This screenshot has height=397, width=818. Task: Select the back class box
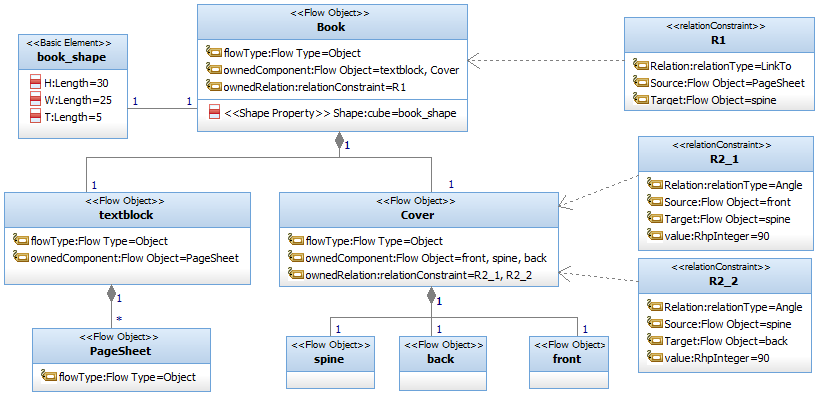tap(442, 363)
